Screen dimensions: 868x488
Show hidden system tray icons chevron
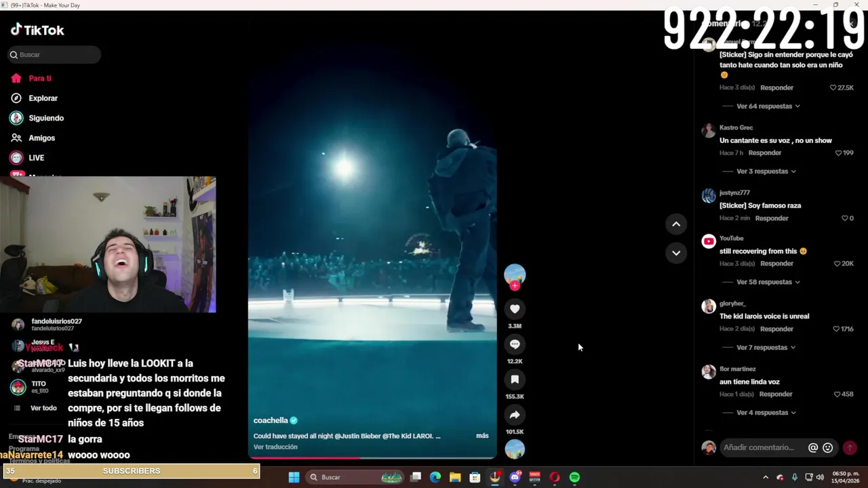(766, 477)
